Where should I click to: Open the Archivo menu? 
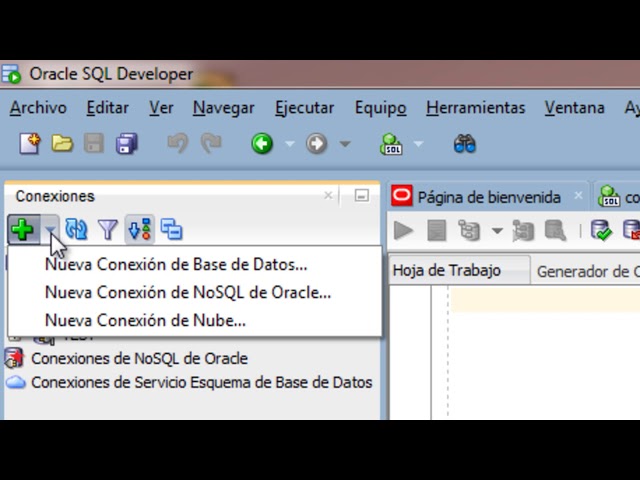tap(38, 108)
